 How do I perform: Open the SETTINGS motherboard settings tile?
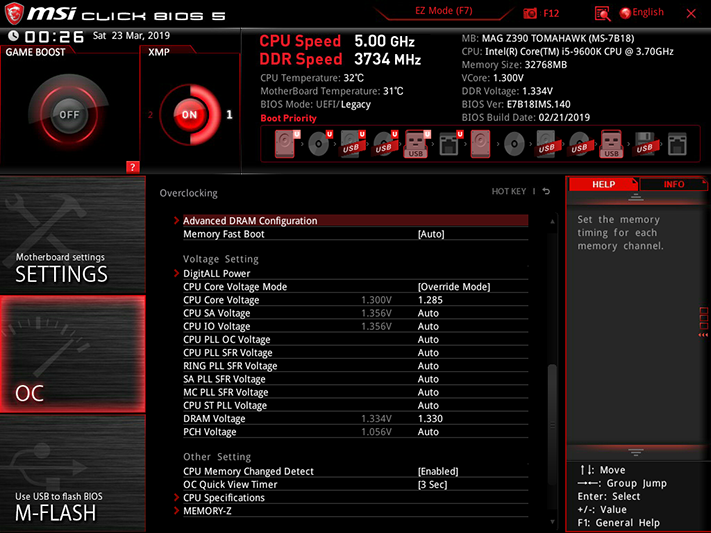pyautogui.click(x=73, y=235)
